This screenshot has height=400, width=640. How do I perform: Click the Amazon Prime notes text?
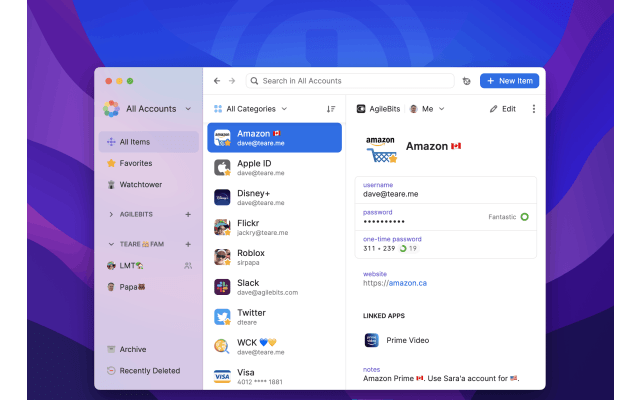click(x=441, y=378)
